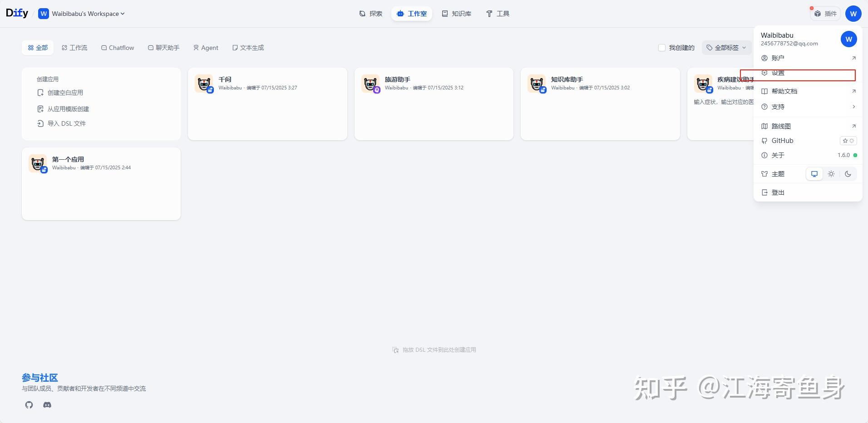Open Discord from the community footer
The height and width of the screenshot is (423, 868).
pos(47,404)
